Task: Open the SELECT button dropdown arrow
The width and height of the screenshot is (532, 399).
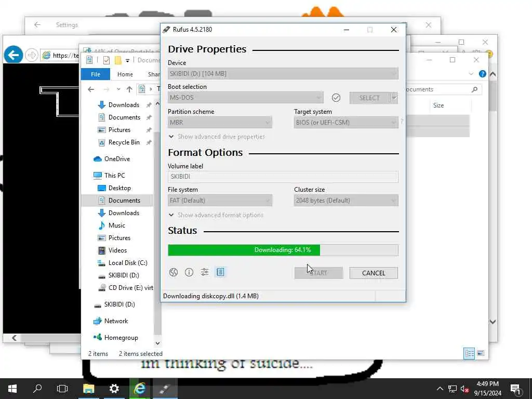Action: (x=394, y=98)
